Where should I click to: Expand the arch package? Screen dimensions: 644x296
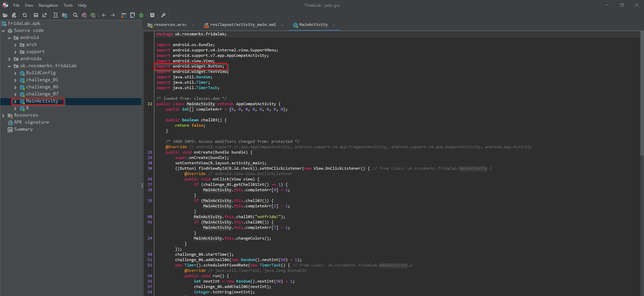click(15, 45)
